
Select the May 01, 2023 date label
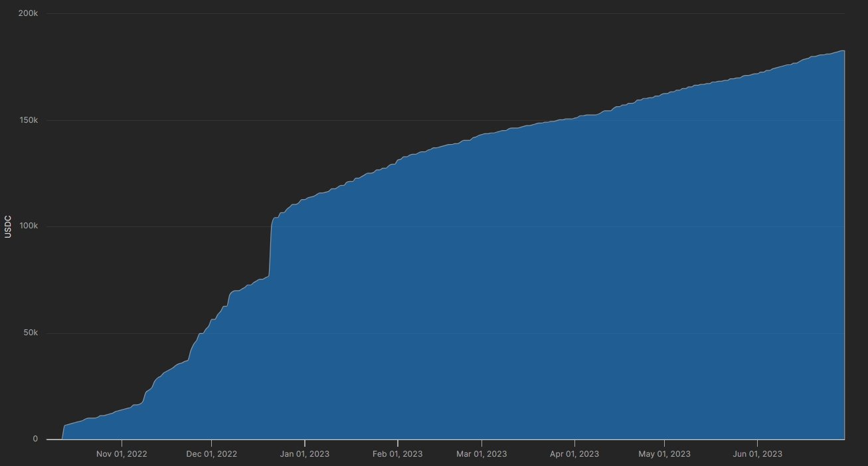(664, 454)
